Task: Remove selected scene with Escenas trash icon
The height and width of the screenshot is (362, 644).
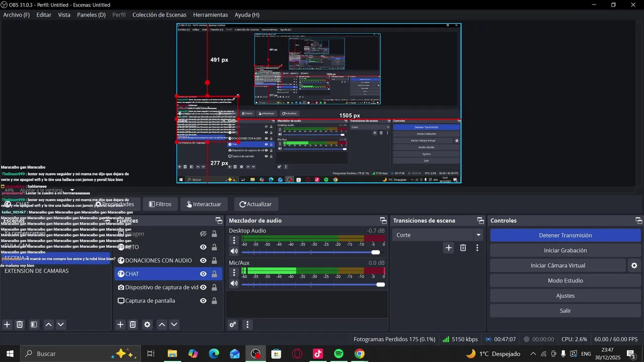Action: pyautogui.click(x=20, y=325)
